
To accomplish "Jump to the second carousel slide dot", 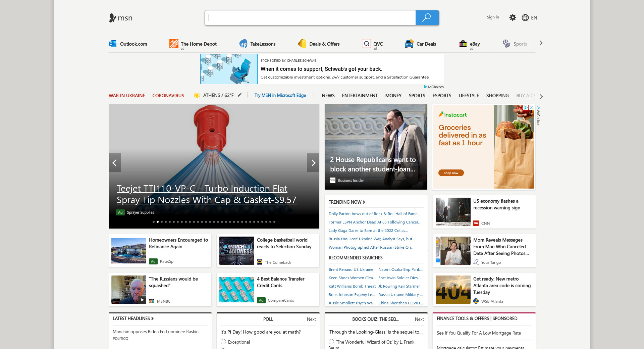I will (x=158, y=222).
